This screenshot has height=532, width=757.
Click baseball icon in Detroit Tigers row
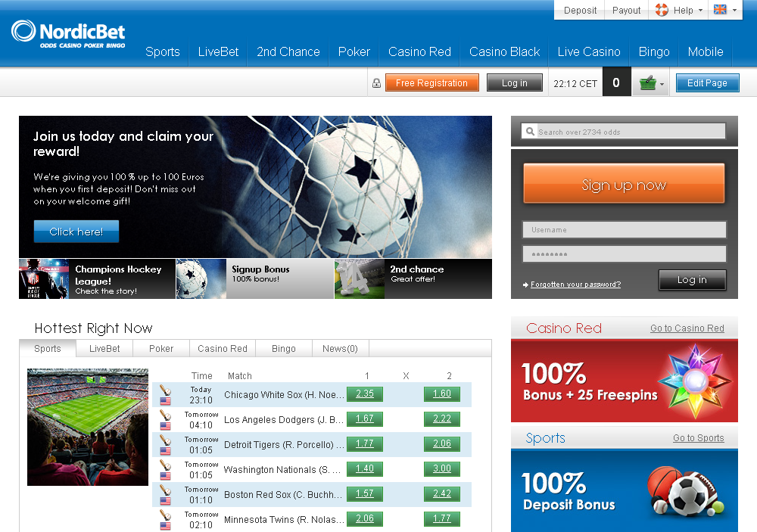tap(165, 440)
